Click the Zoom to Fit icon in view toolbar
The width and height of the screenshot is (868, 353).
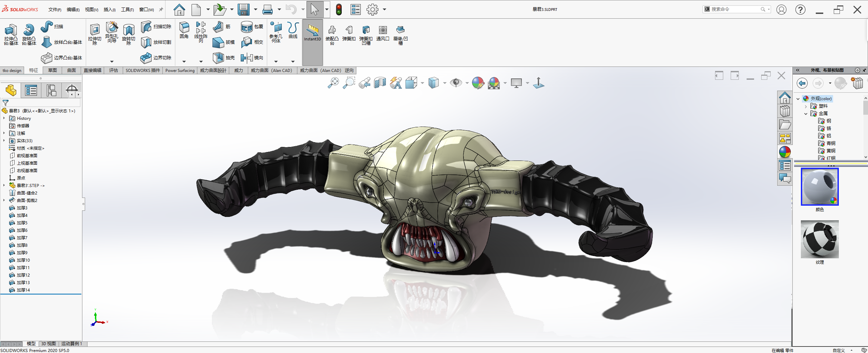(333, 83)
